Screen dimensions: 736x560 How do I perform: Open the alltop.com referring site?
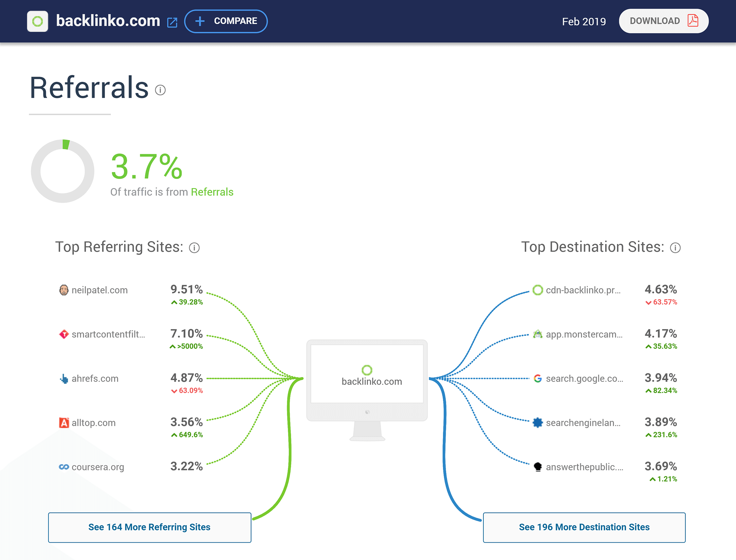[94, 423]
